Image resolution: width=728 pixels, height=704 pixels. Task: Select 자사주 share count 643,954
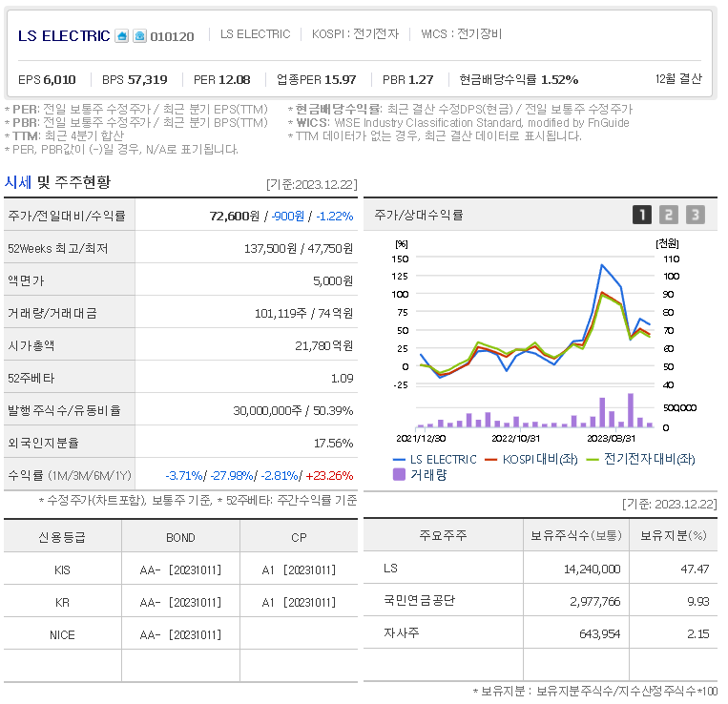pos(600,634)
